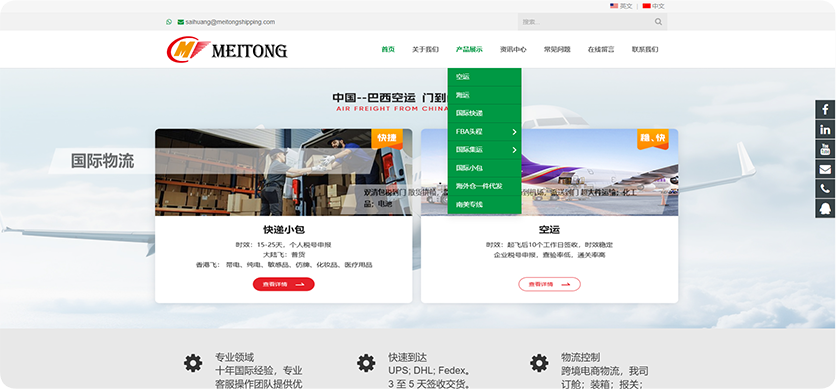Click the envelope email side icon
Viewport: 836px width, 389px height.
825,169
